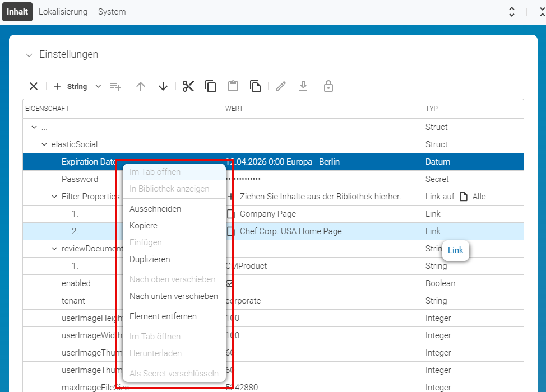Click the move down arrow icon

tap(163, 86)
